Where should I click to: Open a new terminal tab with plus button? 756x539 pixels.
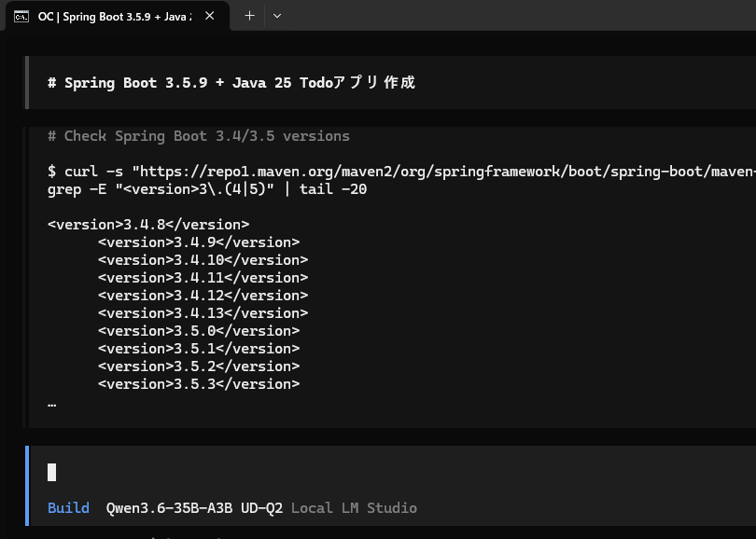click(249, 16)
